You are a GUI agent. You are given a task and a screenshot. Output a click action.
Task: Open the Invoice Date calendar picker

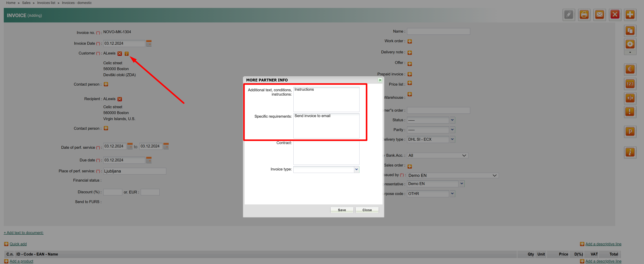(149, 43)
